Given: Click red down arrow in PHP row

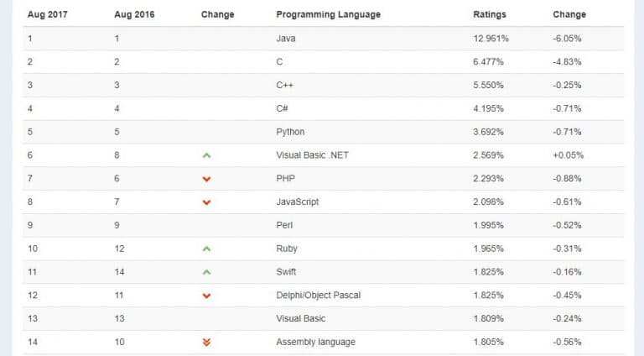Looking at the screenshot, I should [x=206, y=179].
